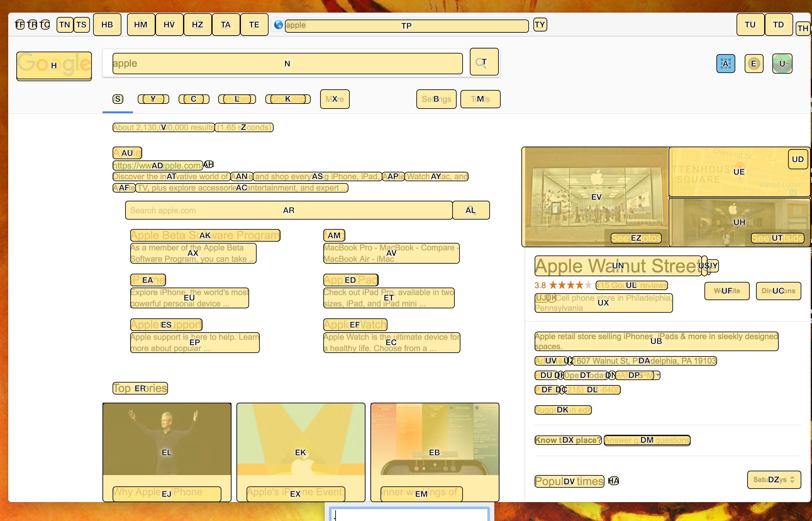Open the search Tools options
812x521 pixels.
480,99
